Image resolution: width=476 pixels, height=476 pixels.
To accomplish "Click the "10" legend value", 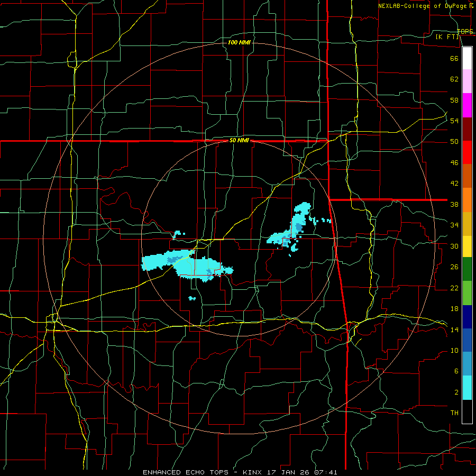I will point(454,351).
